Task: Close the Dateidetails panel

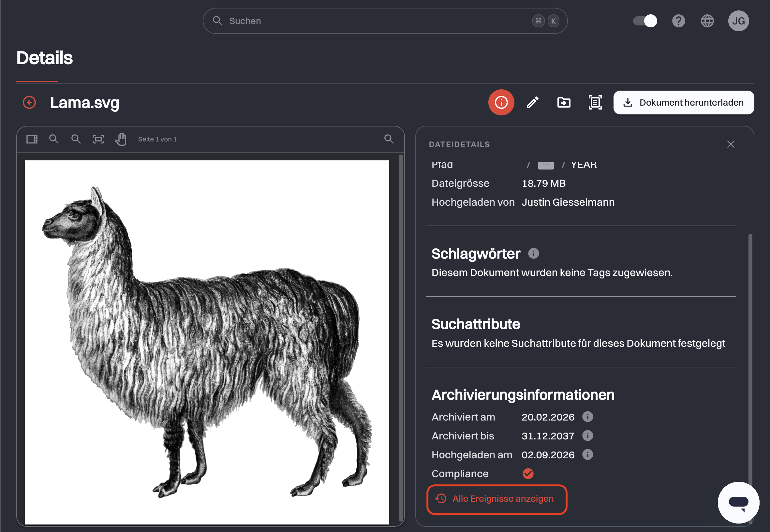Action: tap(731, 144)
